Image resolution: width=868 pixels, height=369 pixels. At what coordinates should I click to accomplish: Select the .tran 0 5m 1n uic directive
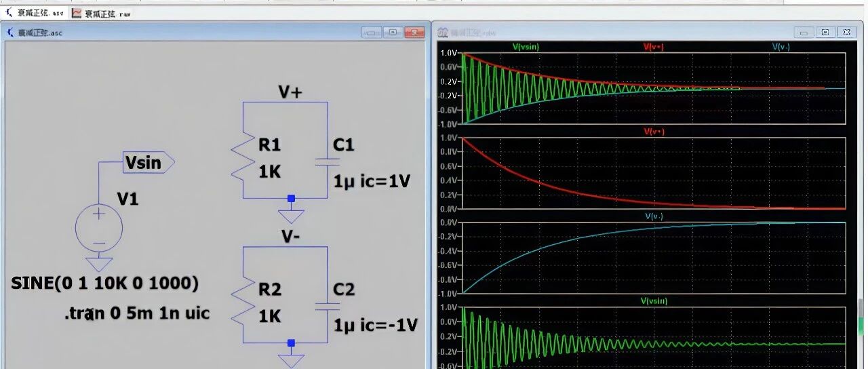136,313
